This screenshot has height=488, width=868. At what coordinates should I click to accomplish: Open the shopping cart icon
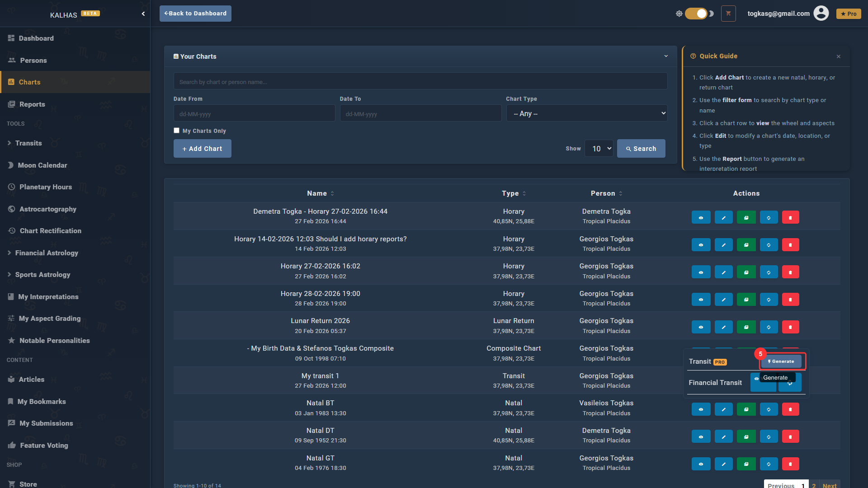point(728,14)
